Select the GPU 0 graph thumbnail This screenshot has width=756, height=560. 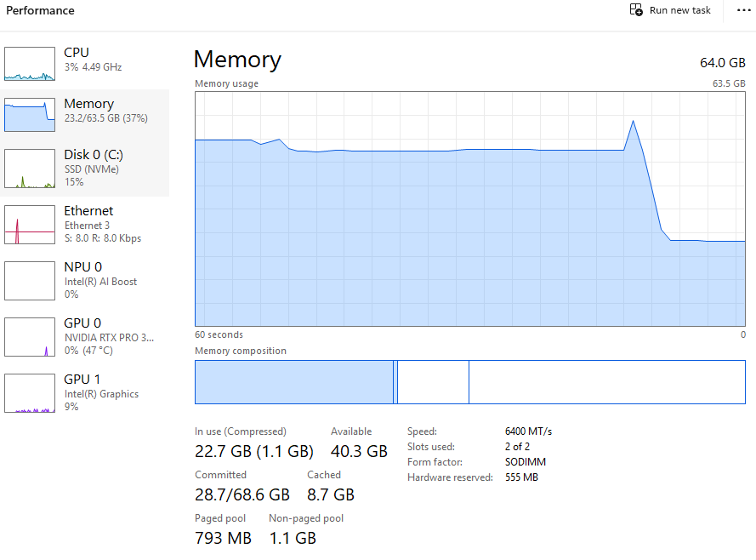pyautogui.click(x=30, y=337)
